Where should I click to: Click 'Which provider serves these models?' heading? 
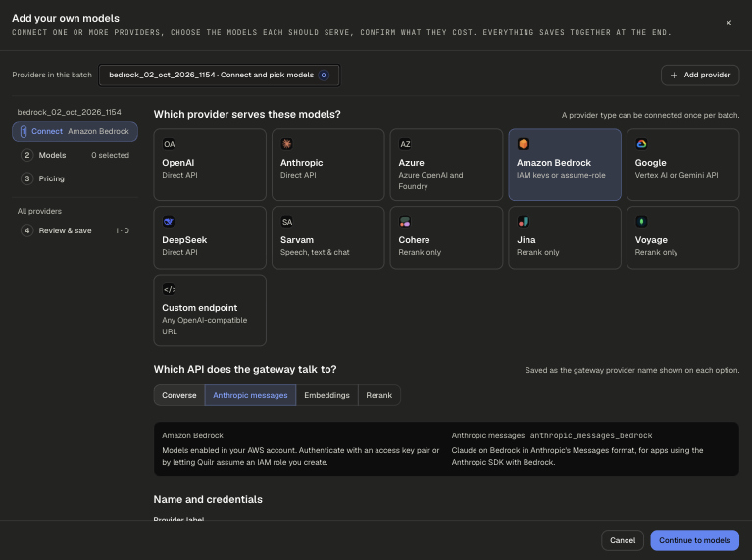click(247, 114)
